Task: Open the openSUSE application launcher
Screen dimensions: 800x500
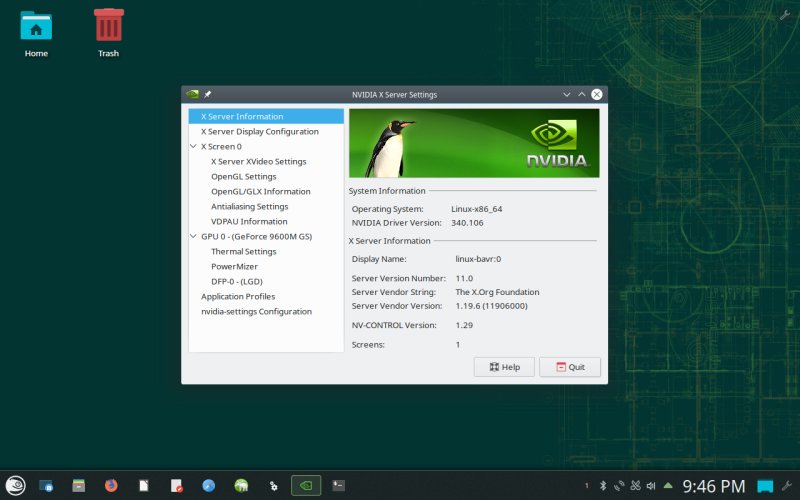Action: coord(15,485)
